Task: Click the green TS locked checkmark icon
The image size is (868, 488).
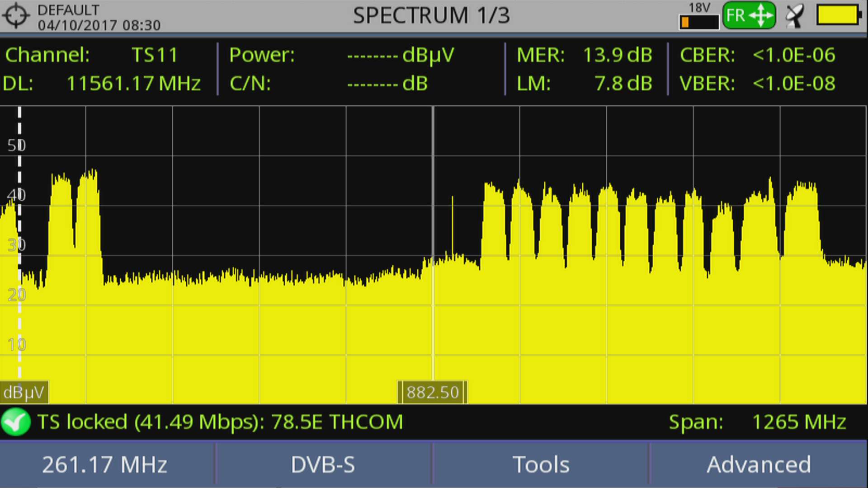Action: click(x=16, y=422)
